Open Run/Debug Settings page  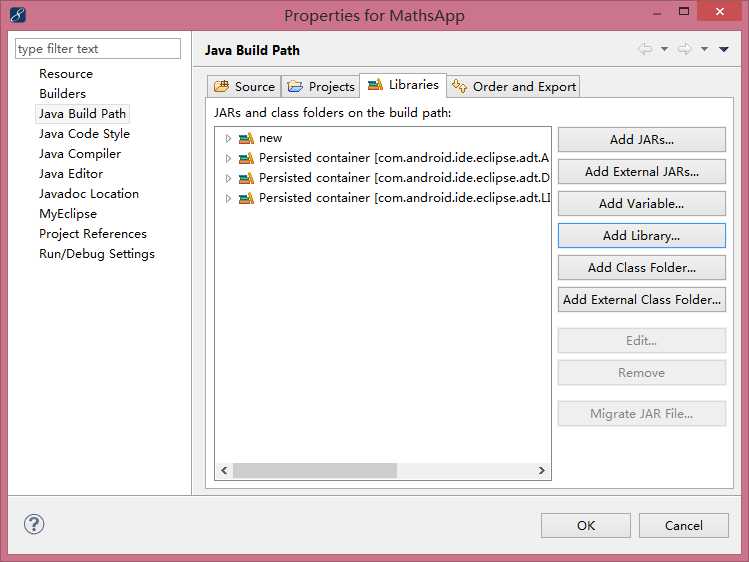coord(96,254)
